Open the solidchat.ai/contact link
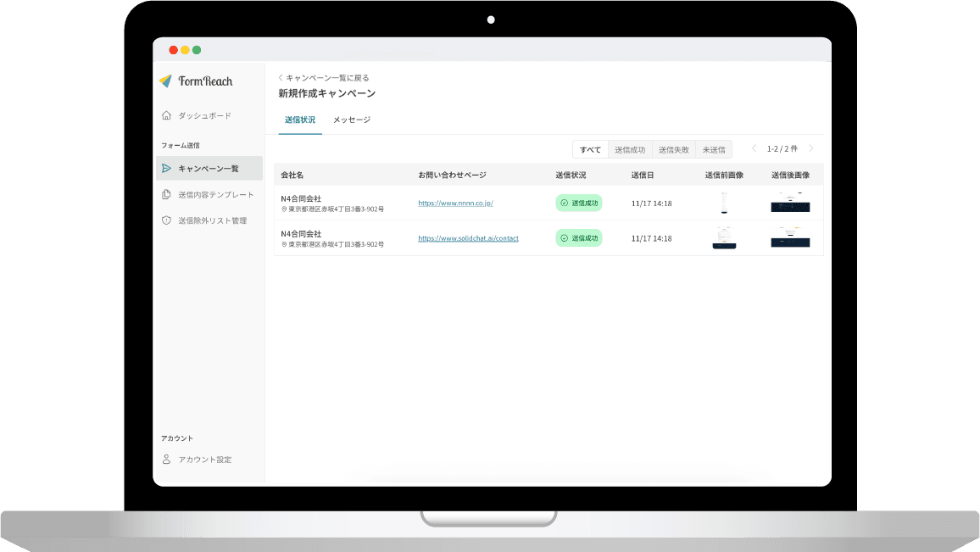Viewport: 980px width, 552px height. [468, 238]
